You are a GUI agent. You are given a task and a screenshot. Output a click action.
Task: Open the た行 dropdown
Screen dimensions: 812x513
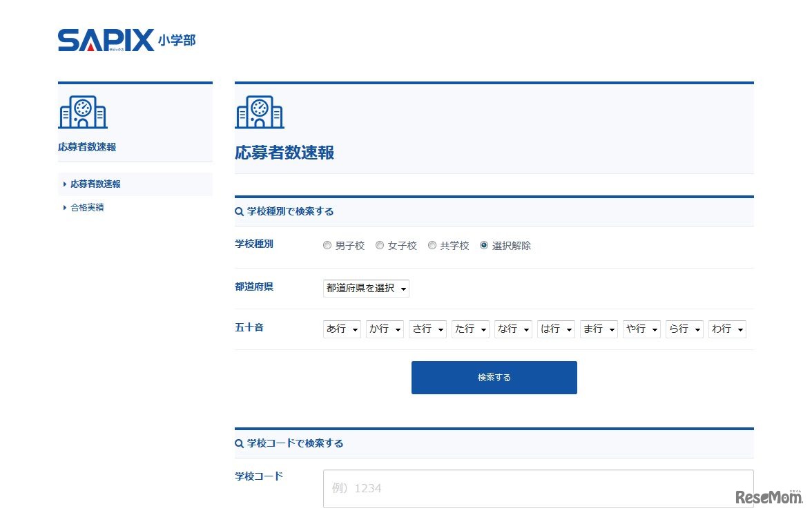point(470,329)
